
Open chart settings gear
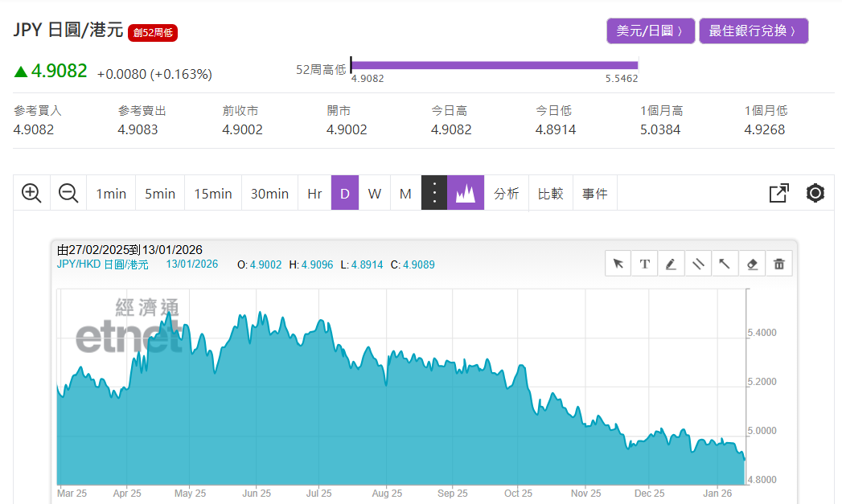815,193
